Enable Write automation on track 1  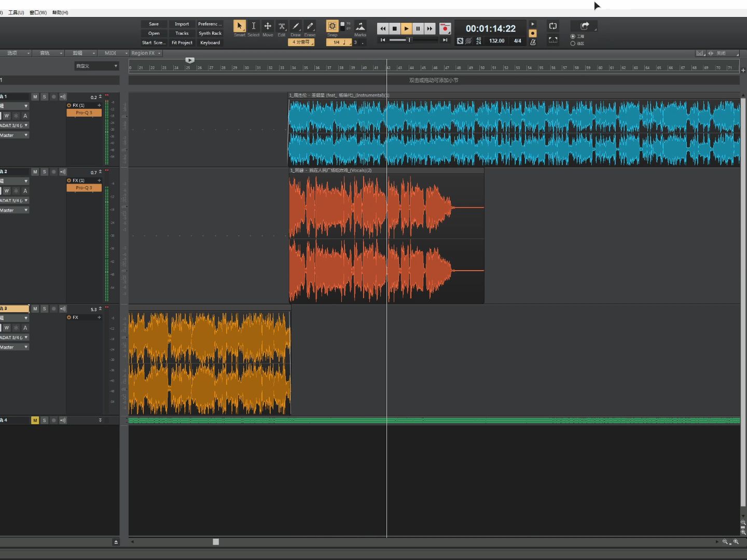7,116
